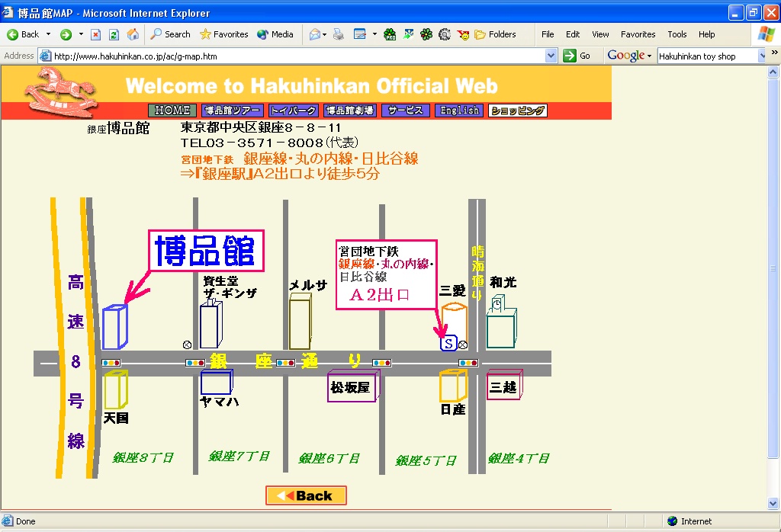The width and height of the screenshot is (781, 532).
Task: Click the vertical scrollbar up arrow
Action: [773, 72]
